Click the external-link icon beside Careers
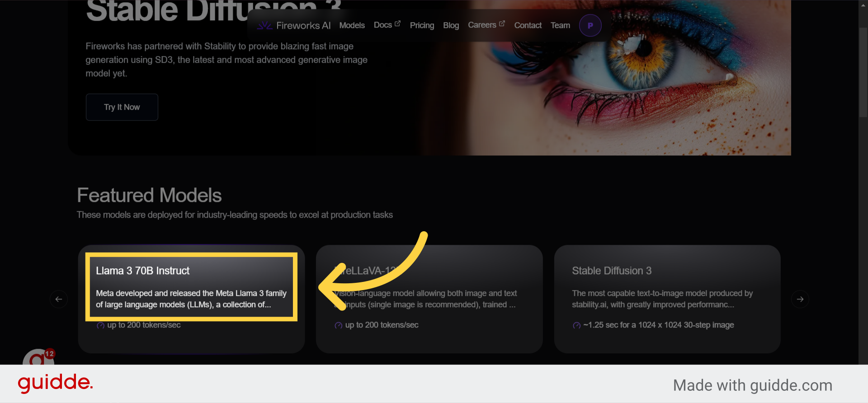868x403 pixels. [x=502, y=23]
